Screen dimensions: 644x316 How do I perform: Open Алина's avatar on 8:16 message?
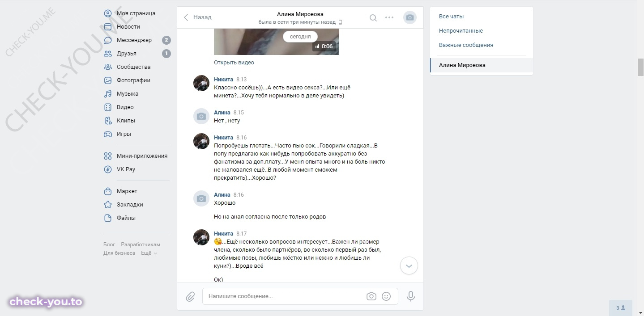pos(201,198)
